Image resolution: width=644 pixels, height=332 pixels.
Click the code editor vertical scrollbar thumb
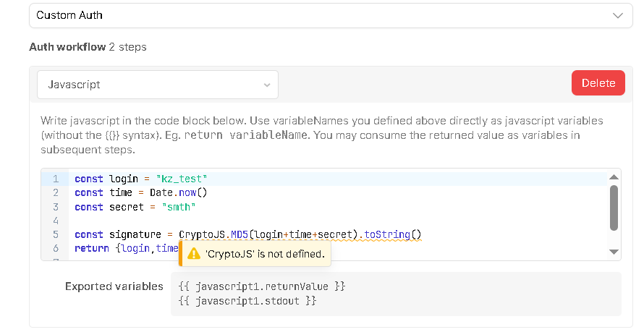point(614,207)
